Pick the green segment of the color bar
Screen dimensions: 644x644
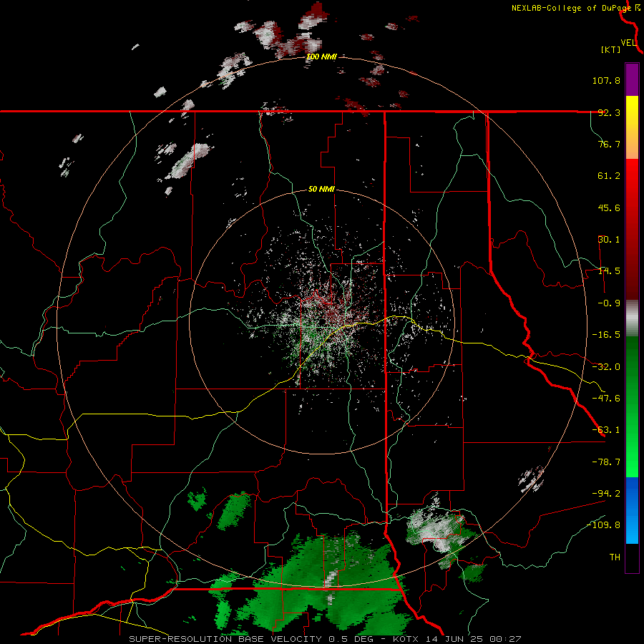click(x=632, y=406)
